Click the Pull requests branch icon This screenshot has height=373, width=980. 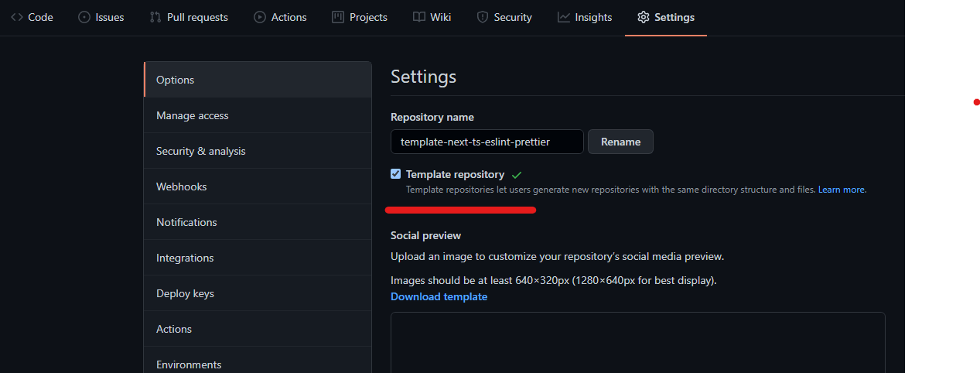[155, 17]
